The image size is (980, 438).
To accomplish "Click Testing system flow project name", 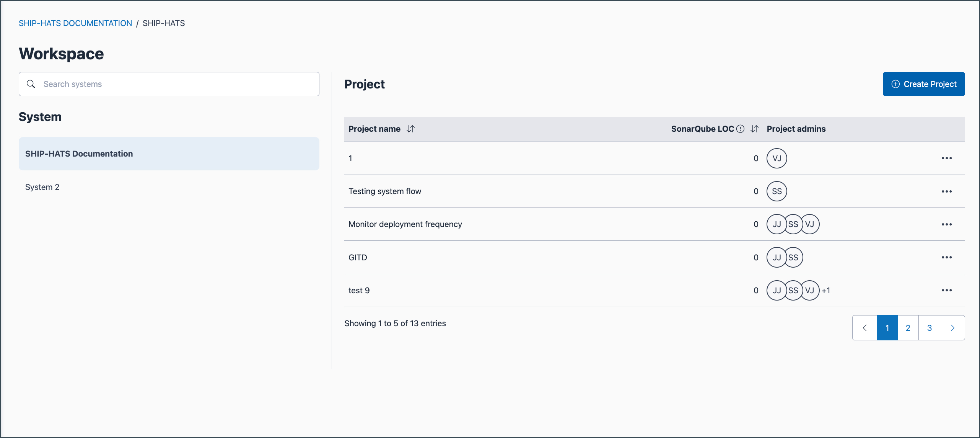I will pos(385,191).
